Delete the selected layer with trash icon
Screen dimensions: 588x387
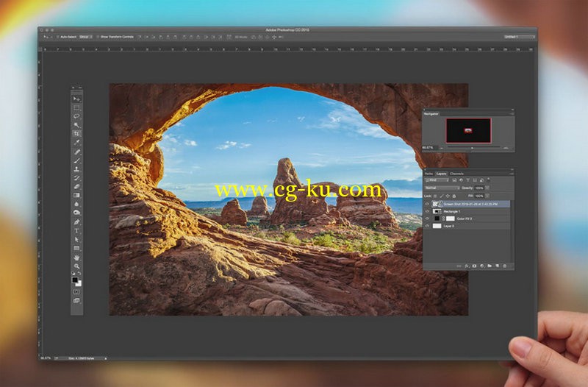pyautogui.click(x=504, y=266)
